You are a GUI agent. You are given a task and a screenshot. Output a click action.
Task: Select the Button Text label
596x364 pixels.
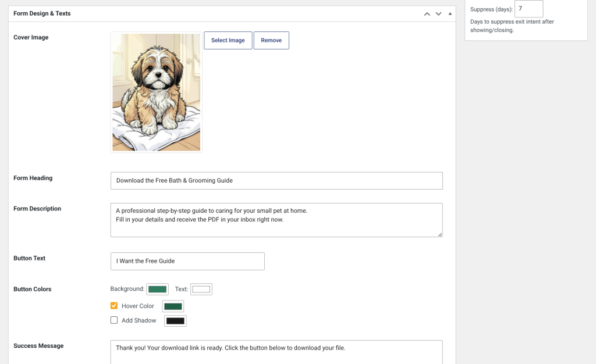point(29,258)
